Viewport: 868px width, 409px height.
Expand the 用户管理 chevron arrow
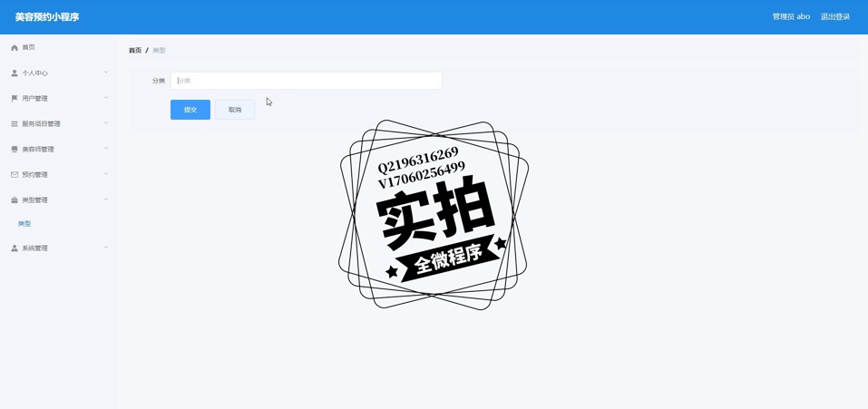(x=106, y=98)
